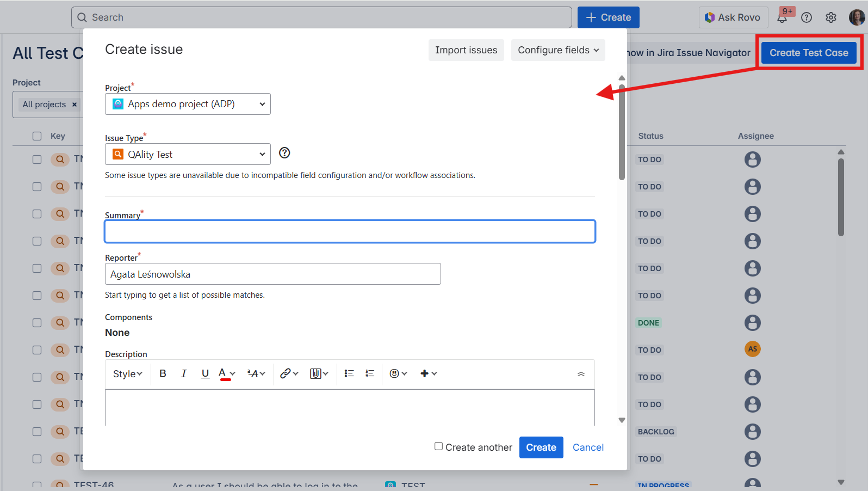The image size is (868, 491).
Task: Click the Create Test Case button
Action: coord(809,53)
